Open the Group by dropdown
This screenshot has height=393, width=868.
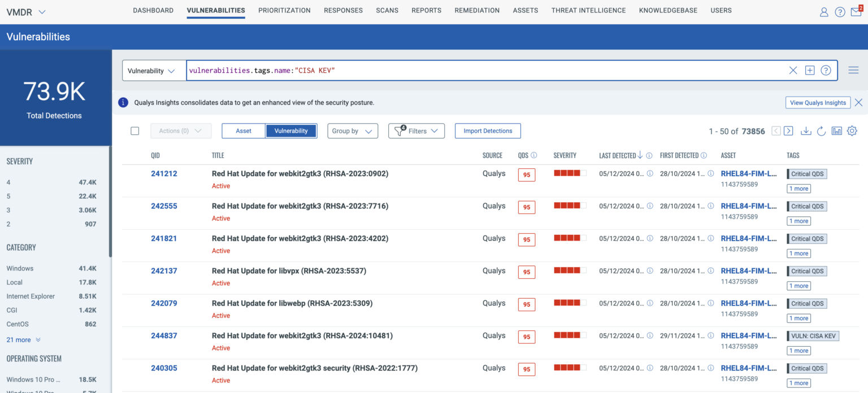click(352, 130)
